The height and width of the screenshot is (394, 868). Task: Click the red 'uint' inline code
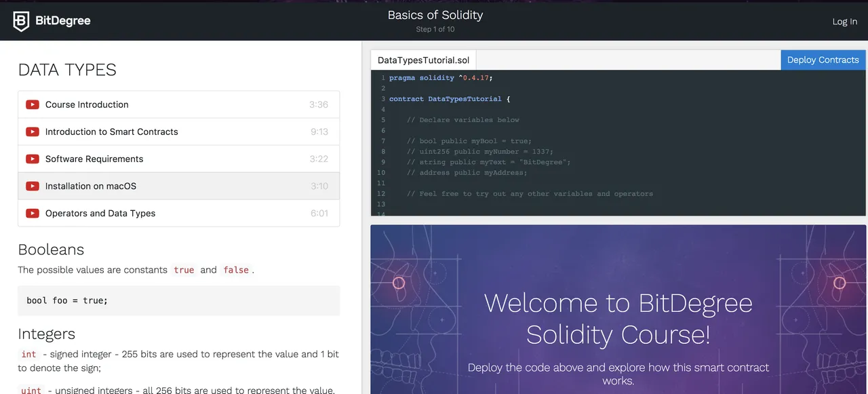click(31, 390)
